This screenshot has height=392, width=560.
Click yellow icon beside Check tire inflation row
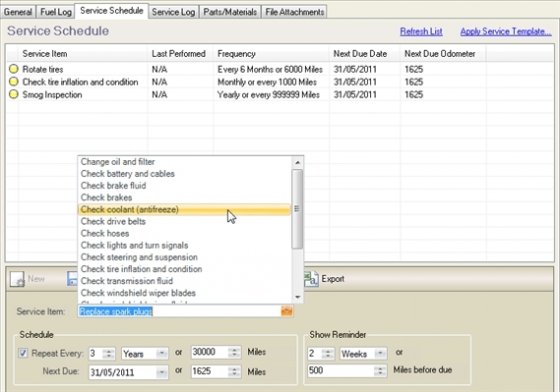coord(14,82)
